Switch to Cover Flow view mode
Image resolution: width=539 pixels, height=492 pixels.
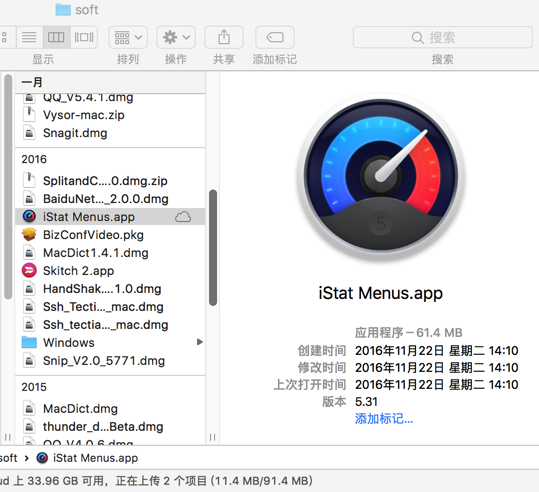(84, 37)
